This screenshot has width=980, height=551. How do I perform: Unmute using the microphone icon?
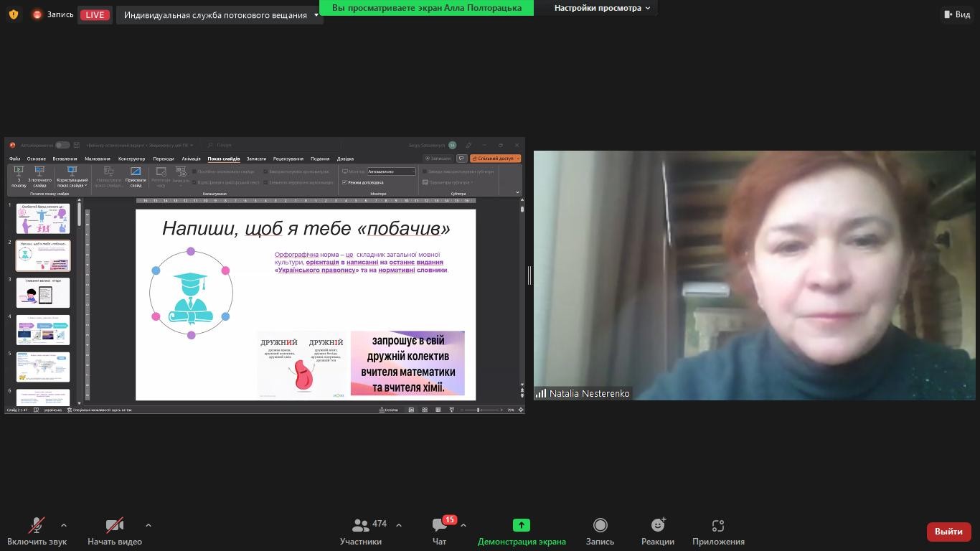click(x=37, y=526)
